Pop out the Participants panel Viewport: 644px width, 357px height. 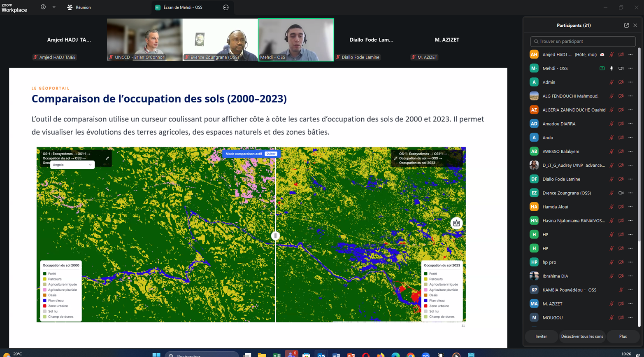pyautogui.click(x=626, y=26)
